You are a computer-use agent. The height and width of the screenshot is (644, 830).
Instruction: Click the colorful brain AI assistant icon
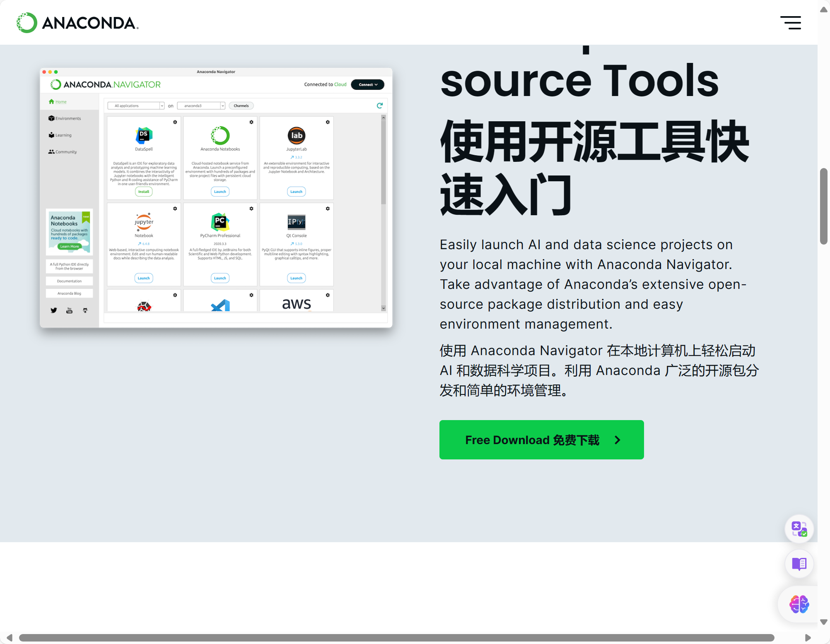coord(799,604)
